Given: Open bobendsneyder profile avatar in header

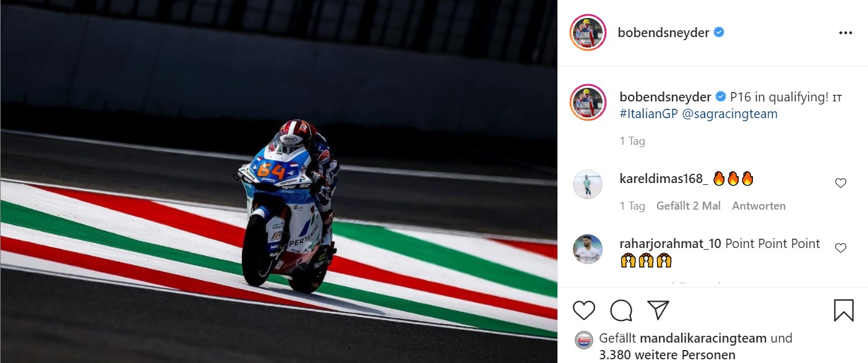Looking at the screenshot, I should click(x=587, y=33).
